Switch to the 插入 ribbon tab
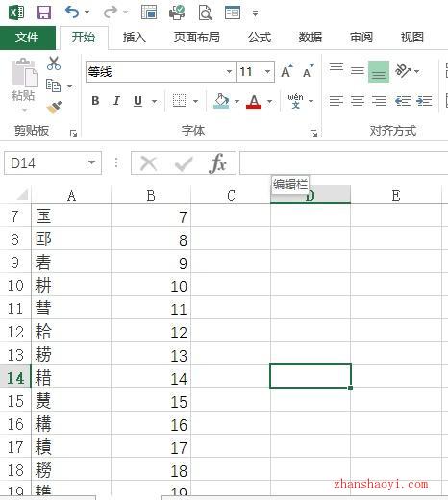 tap(135, 37)
